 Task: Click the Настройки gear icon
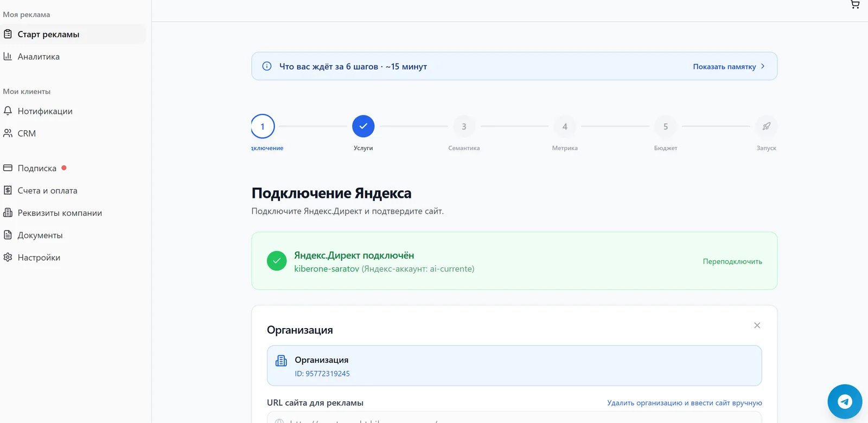(x=8, y=257)
